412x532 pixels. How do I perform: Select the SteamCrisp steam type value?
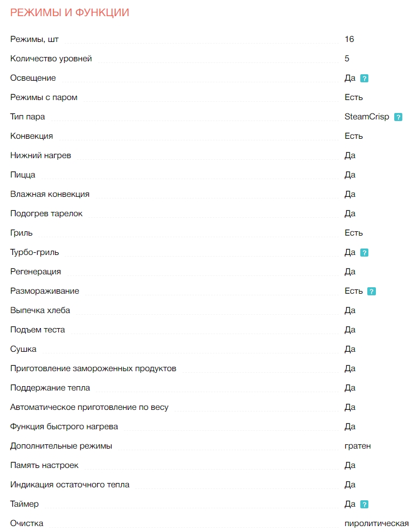click(366, 117)
